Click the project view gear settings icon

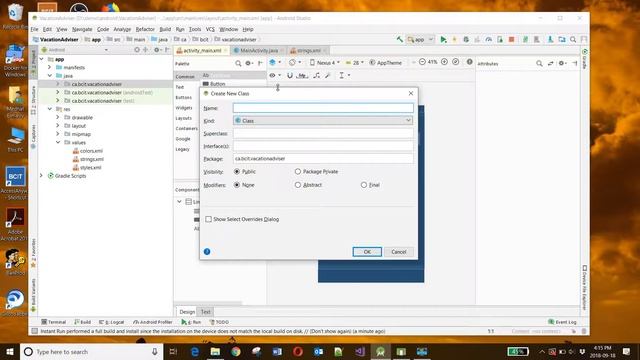pos(157,50)
